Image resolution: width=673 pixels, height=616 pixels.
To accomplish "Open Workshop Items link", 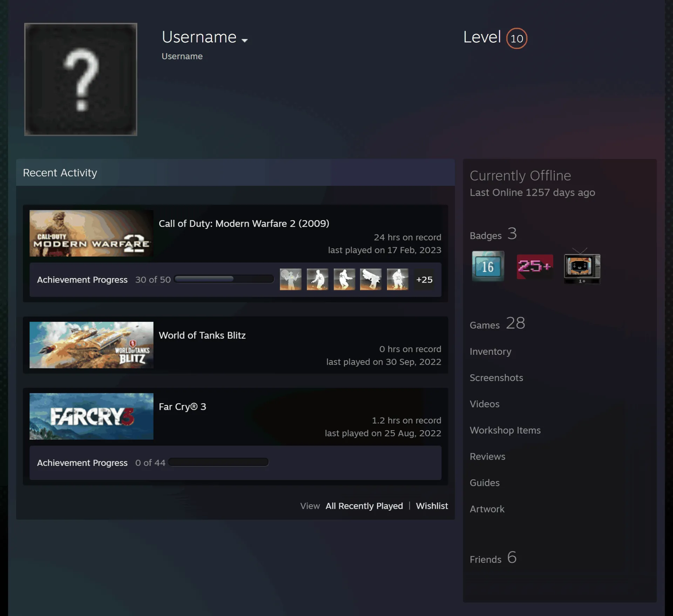I will point(505,430).
